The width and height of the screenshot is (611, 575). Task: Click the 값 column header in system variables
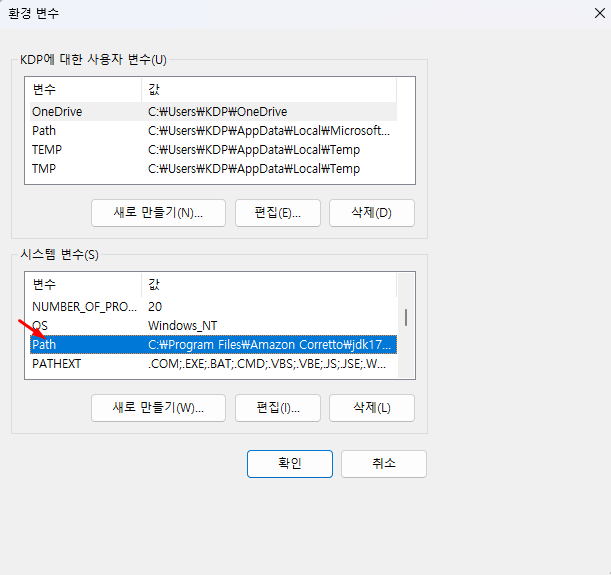269,285
